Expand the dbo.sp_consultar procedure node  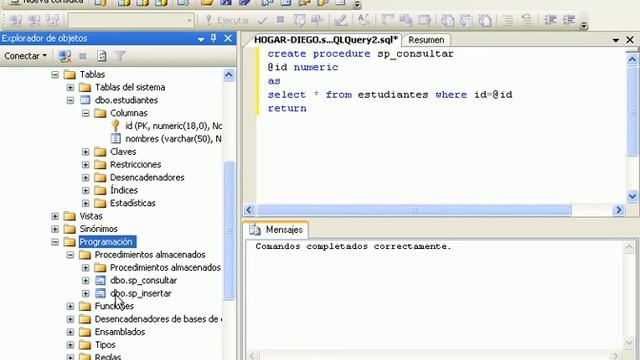click(x=85, y=280)
